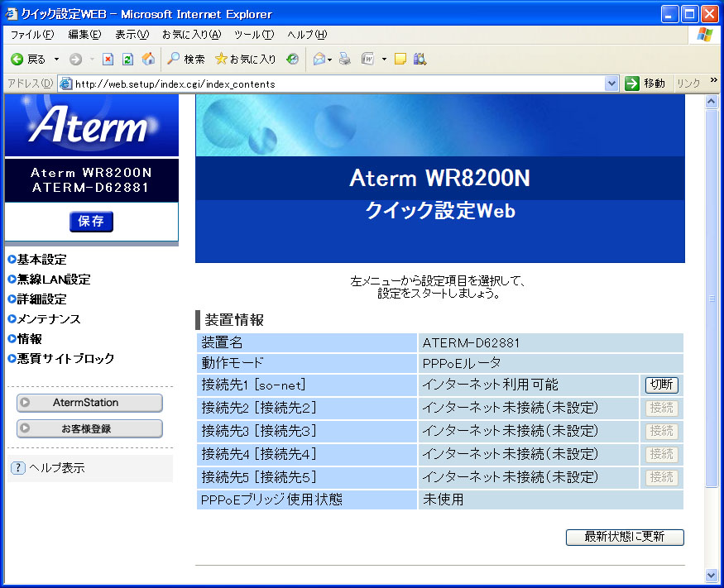Click 未使用 PPPoE bridge status cell

pos(550,500)
